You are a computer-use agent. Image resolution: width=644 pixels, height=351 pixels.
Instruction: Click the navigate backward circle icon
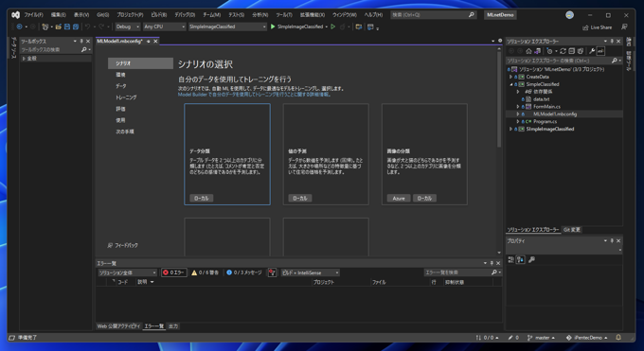coord(19,26)
